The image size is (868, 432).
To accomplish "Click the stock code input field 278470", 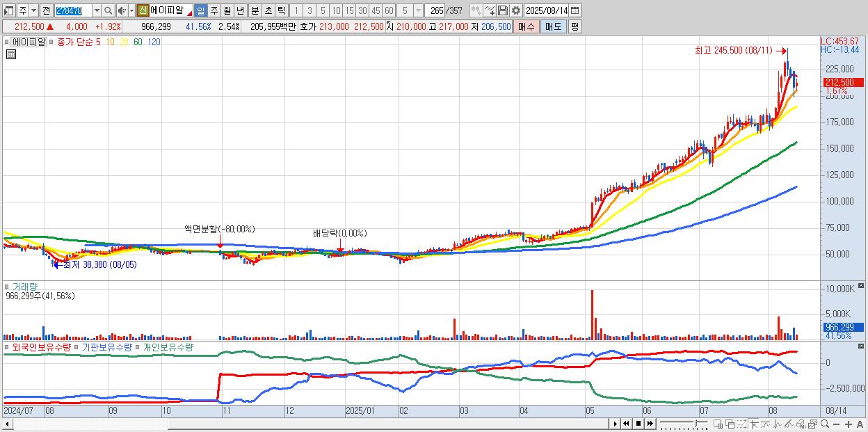I will (72, 10).
